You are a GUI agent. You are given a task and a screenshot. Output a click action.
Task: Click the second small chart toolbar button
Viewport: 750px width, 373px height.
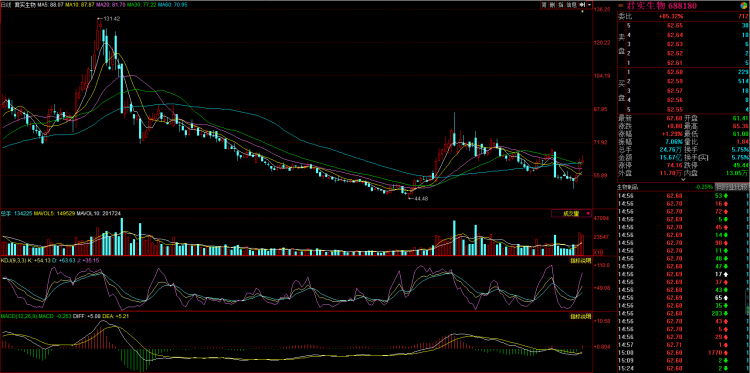552,5
